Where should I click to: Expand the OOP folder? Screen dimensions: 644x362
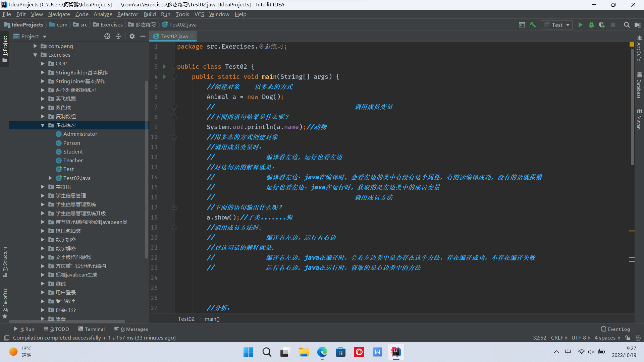coord(43,63)
